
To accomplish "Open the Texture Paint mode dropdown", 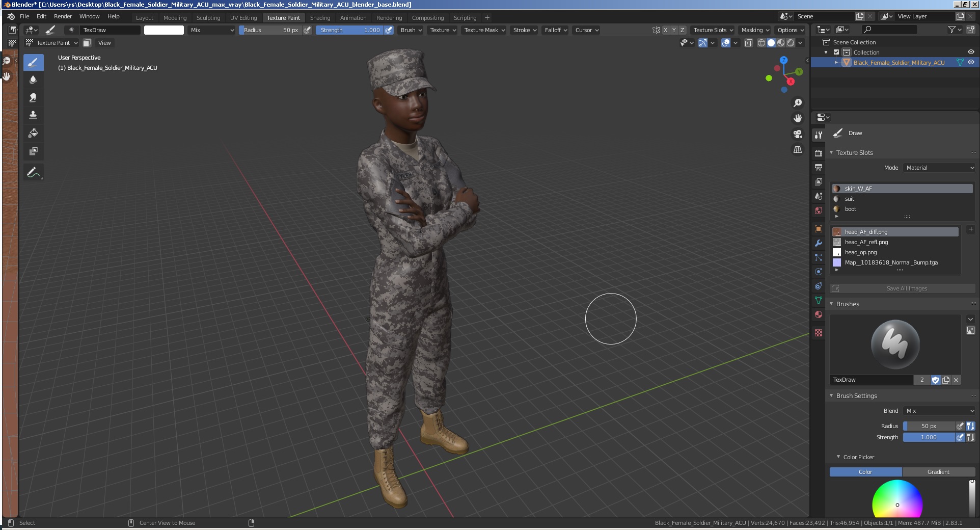I will point(52,43).
